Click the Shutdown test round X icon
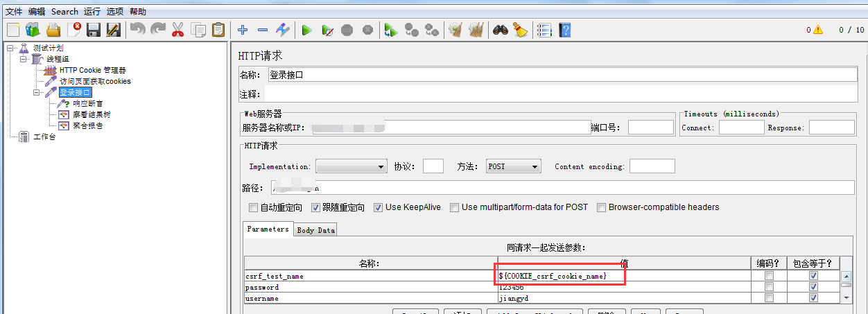The height and width of the screenshot is (314, 868). coord(367,30)
